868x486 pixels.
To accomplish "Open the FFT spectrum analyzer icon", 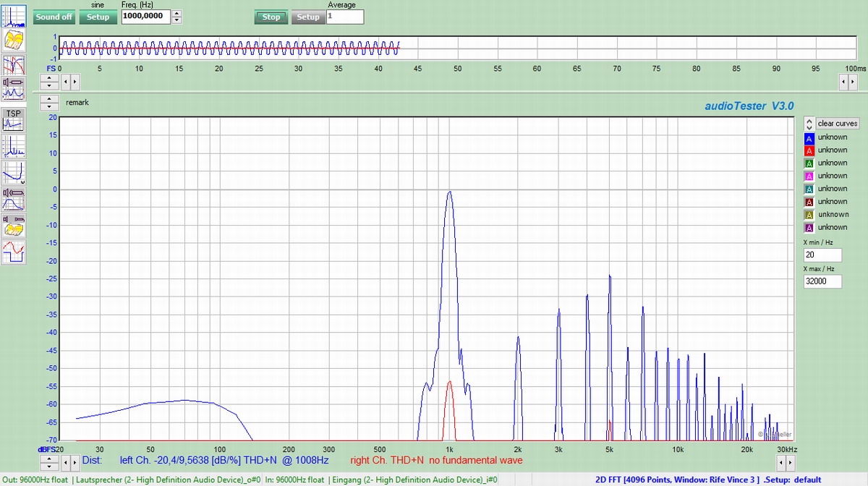I will [14, 14].
